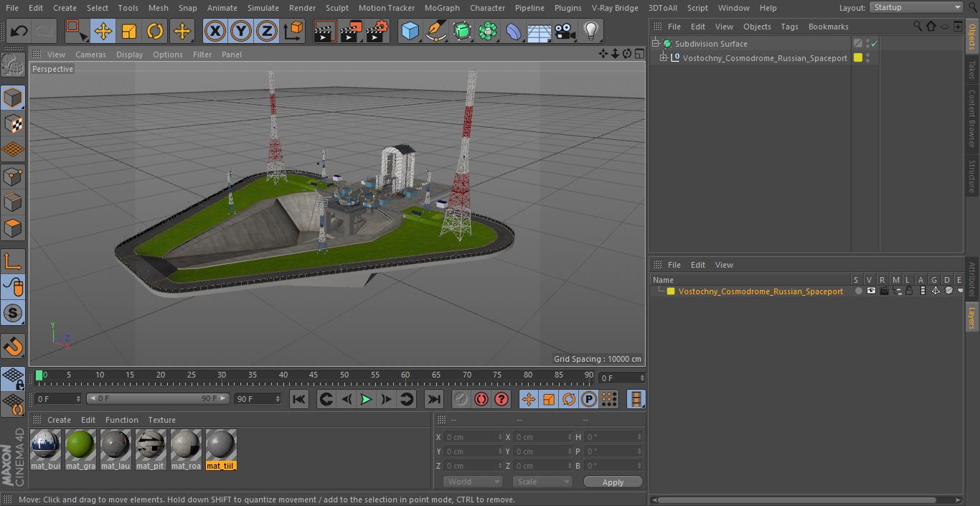
Task: Click the Object manager search icon
Action: pyautogui.click(x=918, y=26)
